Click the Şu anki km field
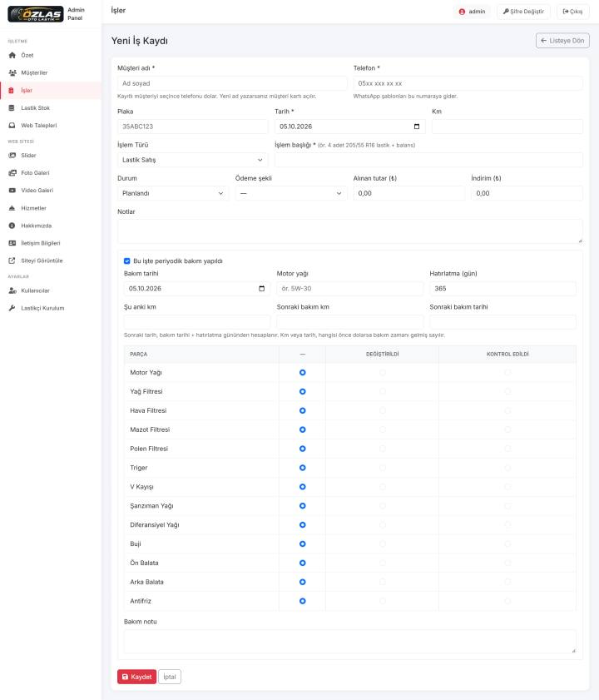Viewport: 599px width, 700px height. 197,322
